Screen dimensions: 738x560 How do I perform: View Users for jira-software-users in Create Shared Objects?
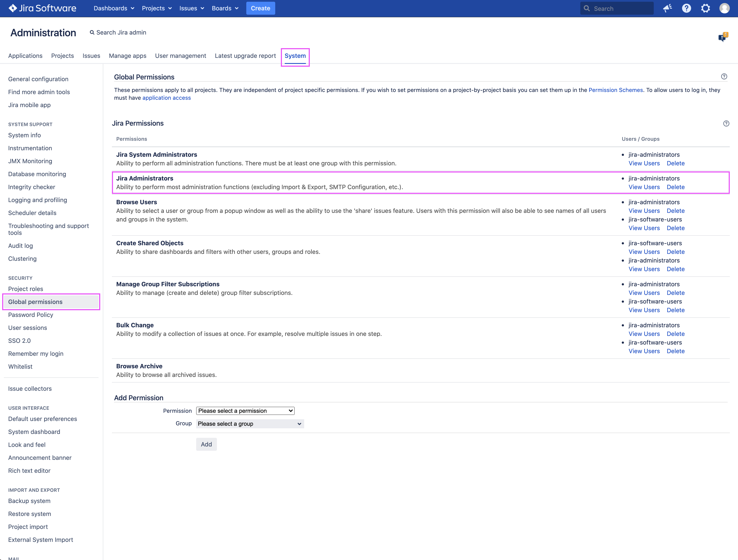[x=644, y=252]
